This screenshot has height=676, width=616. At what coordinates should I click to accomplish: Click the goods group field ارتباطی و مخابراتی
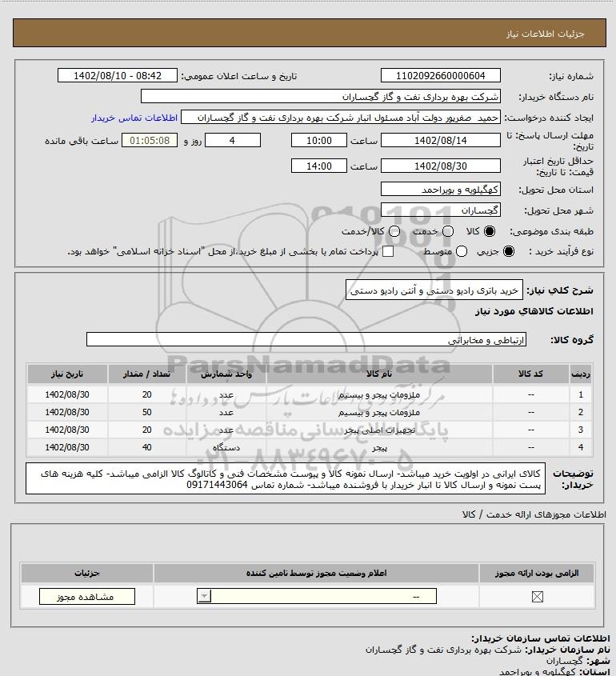tap(306, 340)
